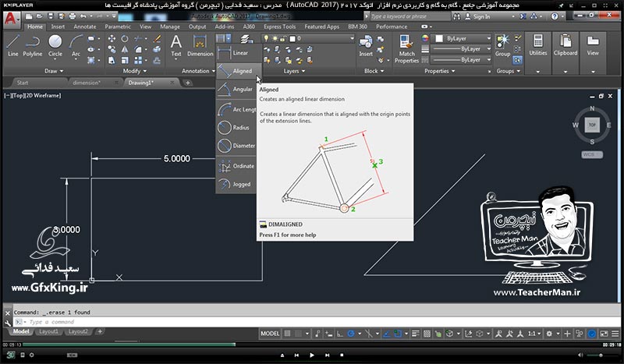624x364 pixels.
Task: Open the lineweight ByLayer dropdown
Action: pyautogui.click(x=462, y=49)
